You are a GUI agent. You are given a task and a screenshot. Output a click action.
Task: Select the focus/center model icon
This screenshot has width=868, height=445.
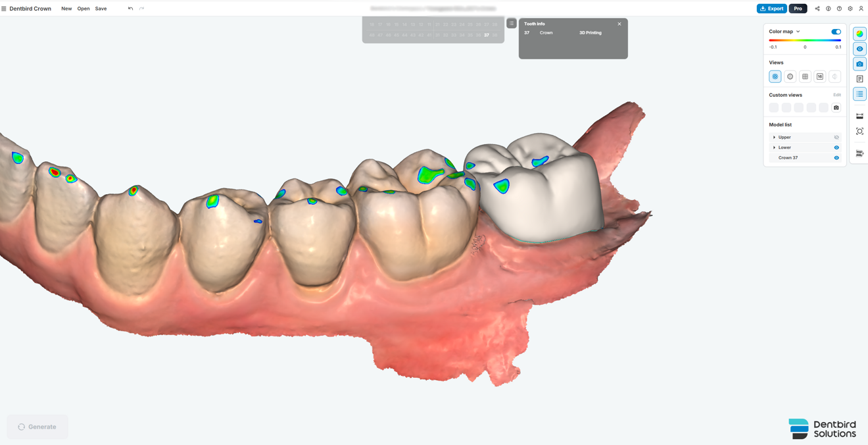pyautogui.click(x=859, y=132)
